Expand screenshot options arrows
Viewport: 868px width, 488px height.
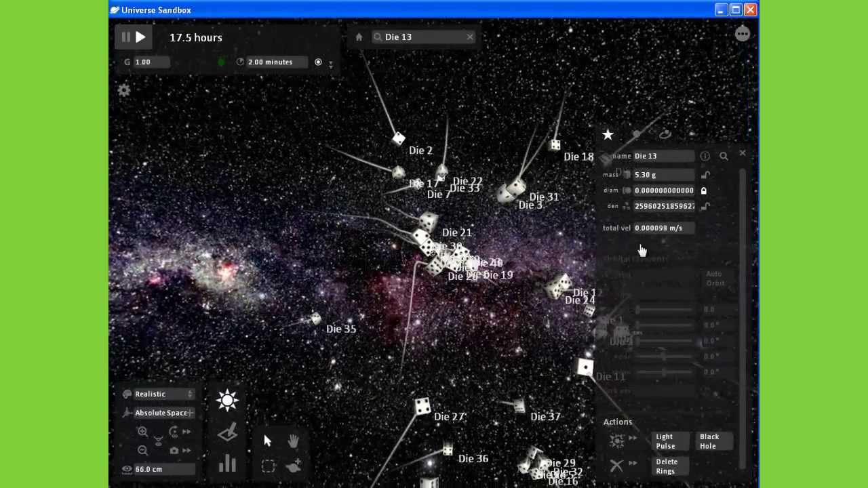[x=186, y=450]
